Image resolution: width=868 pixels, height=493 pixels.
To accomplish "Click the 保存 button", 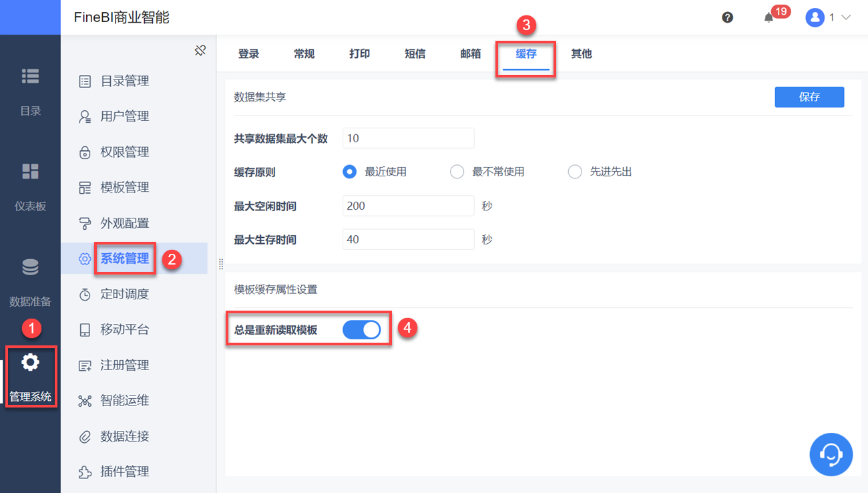I will pyautogui.click(x=809, y=97).
